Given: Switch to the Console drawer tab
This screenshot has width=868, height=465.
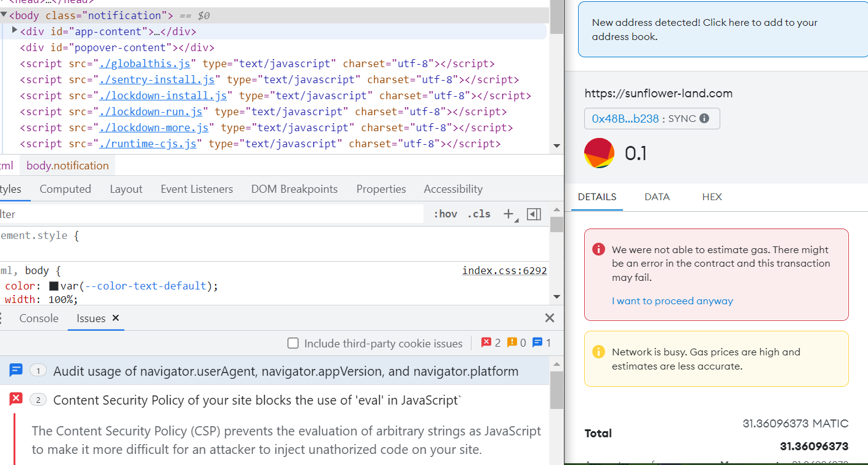Looking at the screenshot, I should click(x=39, y=318).
